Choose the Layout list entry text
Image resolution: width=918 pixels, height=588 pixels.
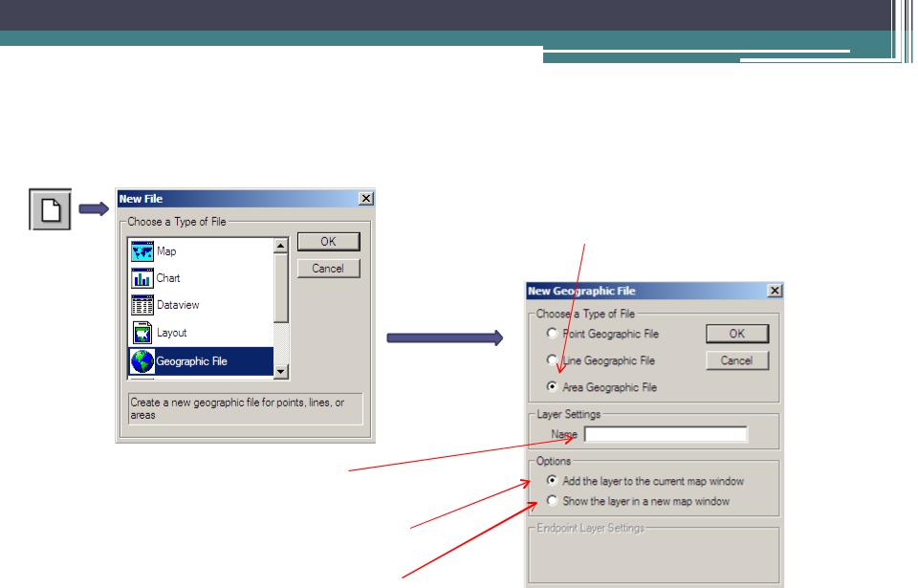(x=171, y=333)
